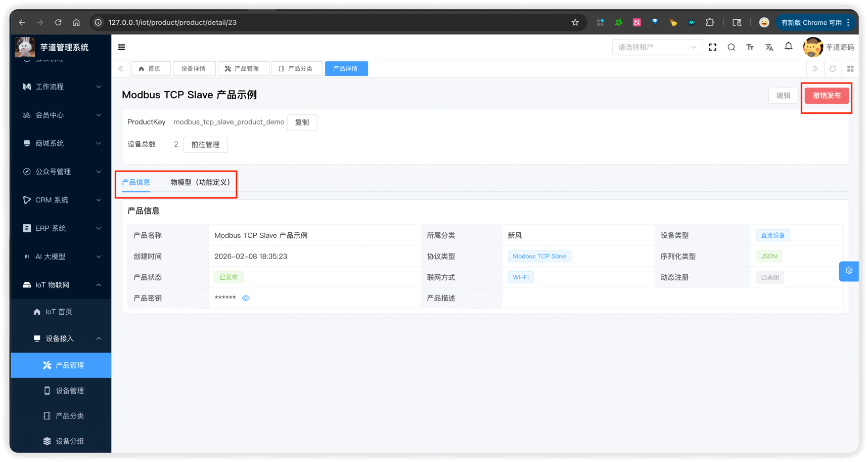Reveal the hidden product secret key

click(246, 298)
